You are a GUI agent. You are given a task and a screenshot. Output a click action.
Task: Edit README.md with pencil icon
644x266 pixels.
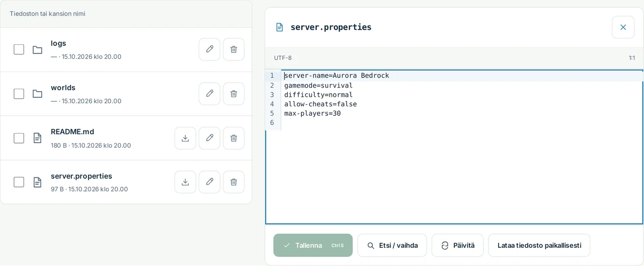[209, 138]
